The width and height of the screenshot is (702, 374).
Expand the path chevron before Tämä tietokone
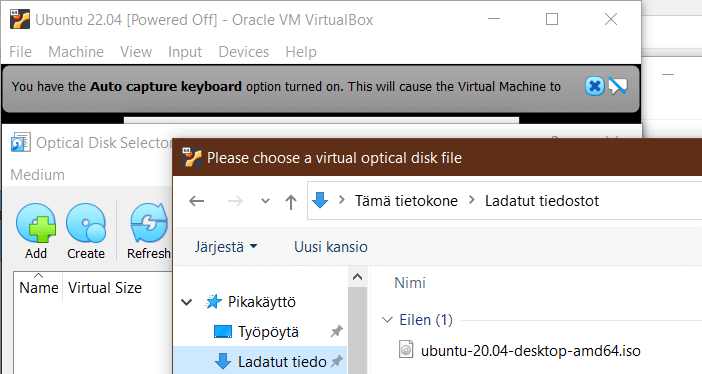click(342, 200)
